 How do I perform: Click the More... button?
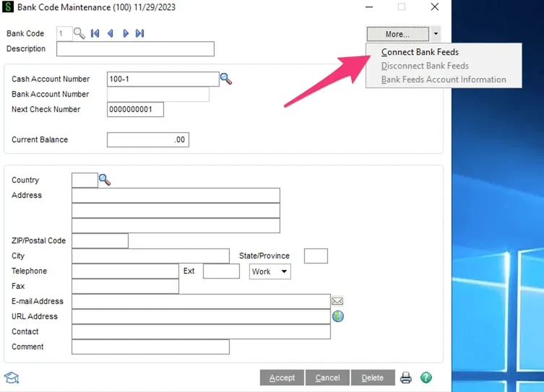[397, 34]
